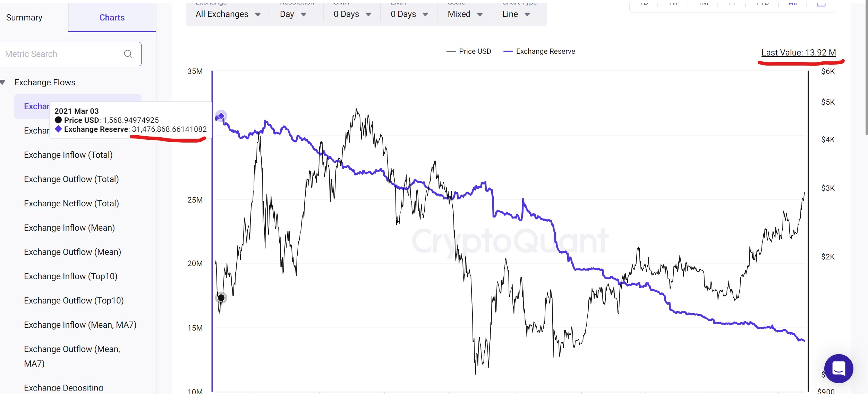Select the Charts tab
The height and width of the screenshot is (394, 868).
[112, 18]
